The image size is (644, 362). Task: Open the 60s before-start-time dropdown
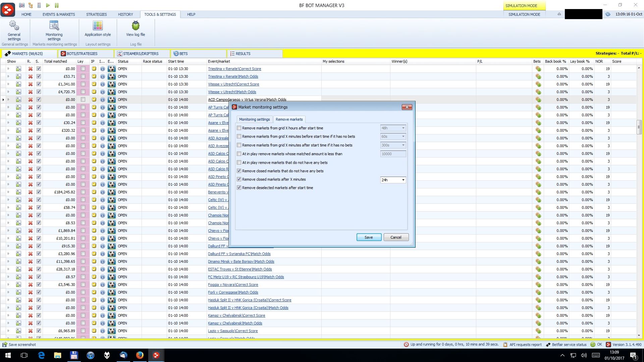(403, 136)
